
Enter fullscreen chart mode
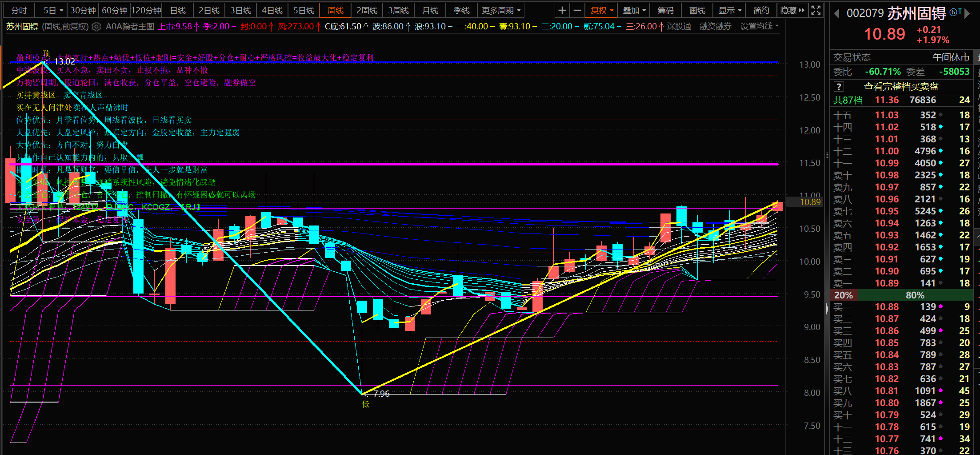[816, 10]
